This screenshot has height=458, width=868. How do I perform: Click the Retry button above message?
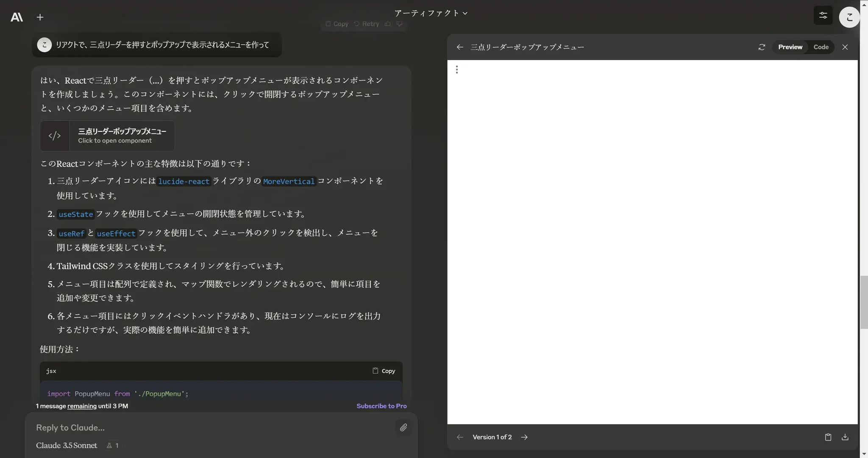click(367, 24)
